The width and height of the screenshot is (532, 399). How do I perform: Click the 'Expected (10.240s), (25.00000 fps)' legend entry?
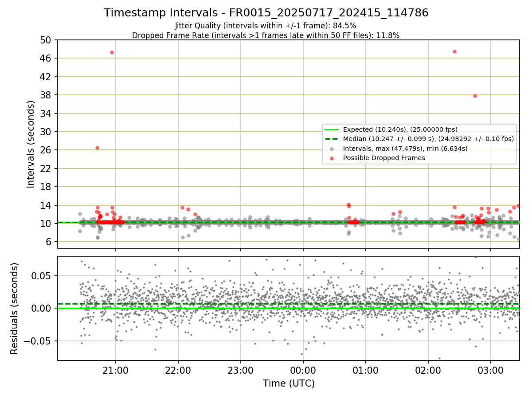pyautogui.click(x=400, y=129)
